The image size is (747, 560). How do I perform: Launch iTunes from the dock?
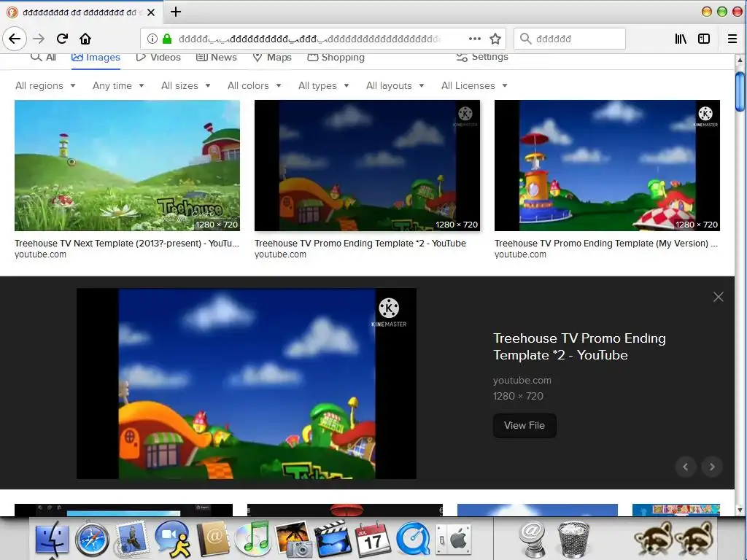pos(253,539)
